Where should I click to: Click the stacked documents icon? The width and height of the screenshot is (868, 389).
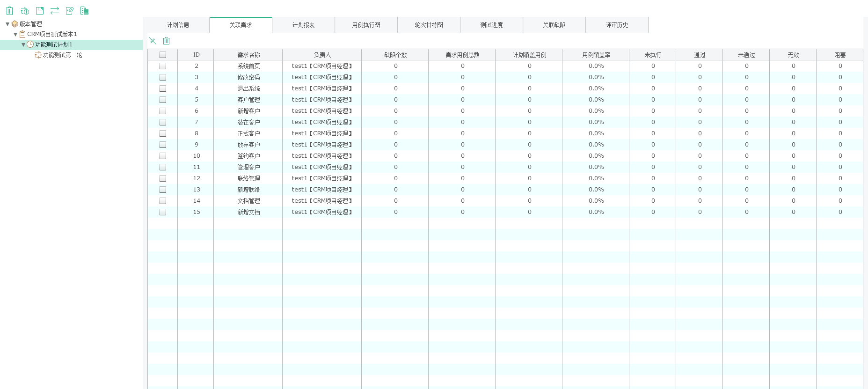coord(85,11)
